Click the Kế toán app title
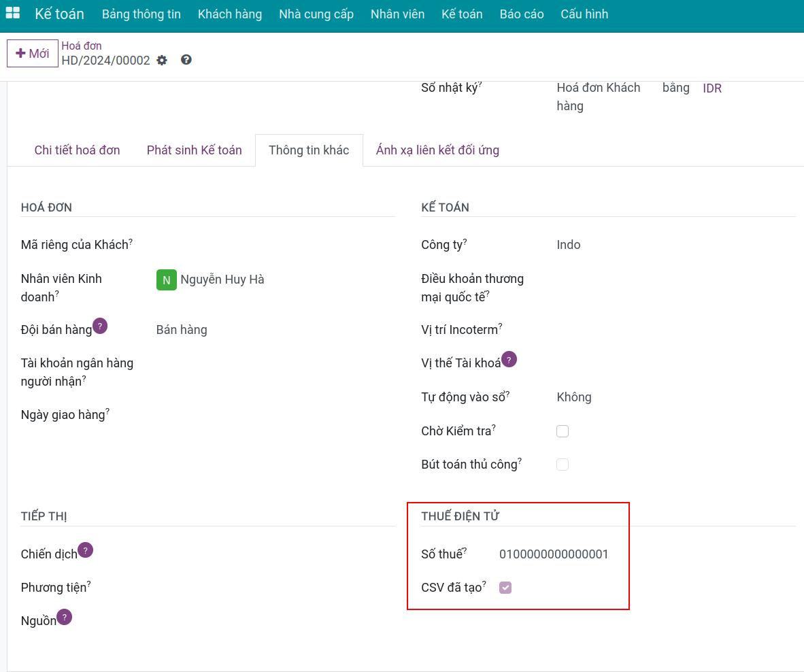This screenshot has height=672, width=804. point(59,14)
